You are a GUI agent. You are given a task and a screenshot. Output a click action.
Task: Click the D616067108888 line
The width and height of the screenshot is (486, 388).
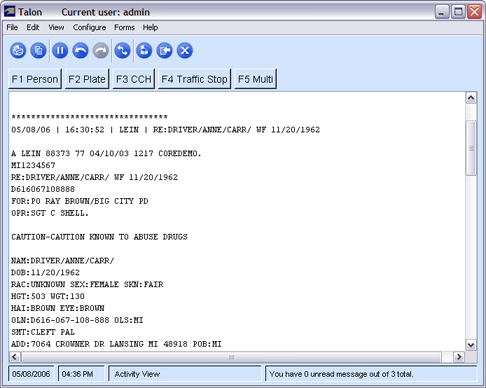(43, 189)
